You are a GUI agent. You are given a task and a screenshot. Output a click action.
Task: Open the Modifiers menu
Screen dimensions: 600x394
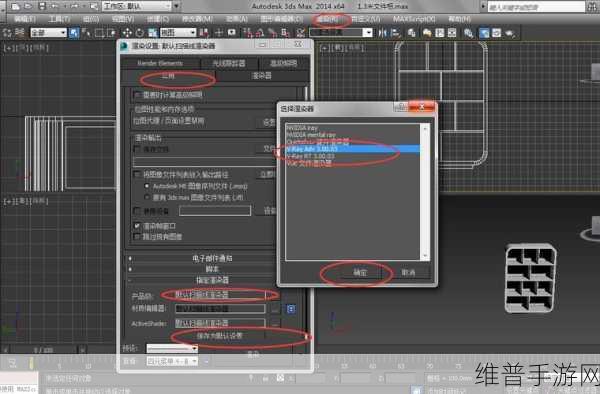click(x=197, y=19)
